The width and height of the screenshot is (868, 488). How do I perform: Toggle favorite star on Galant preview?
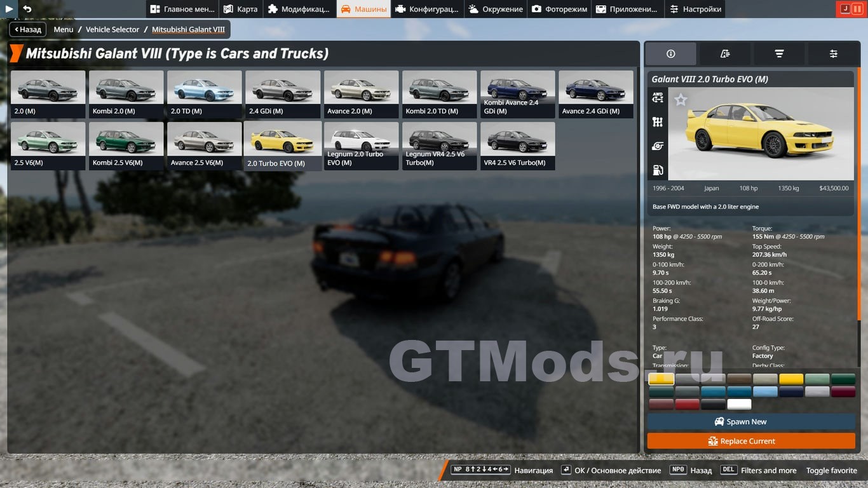click(681, 100)
